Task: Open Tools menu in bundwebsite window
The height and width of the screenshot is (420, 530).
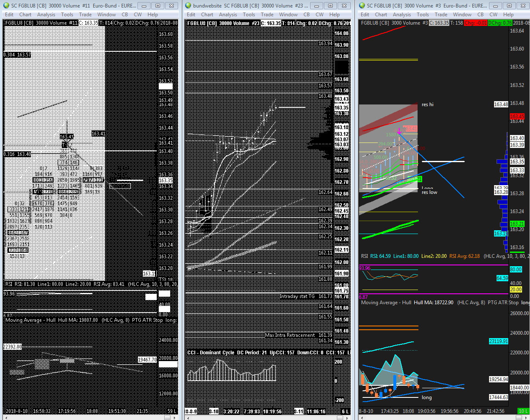Action: [249, 14]
